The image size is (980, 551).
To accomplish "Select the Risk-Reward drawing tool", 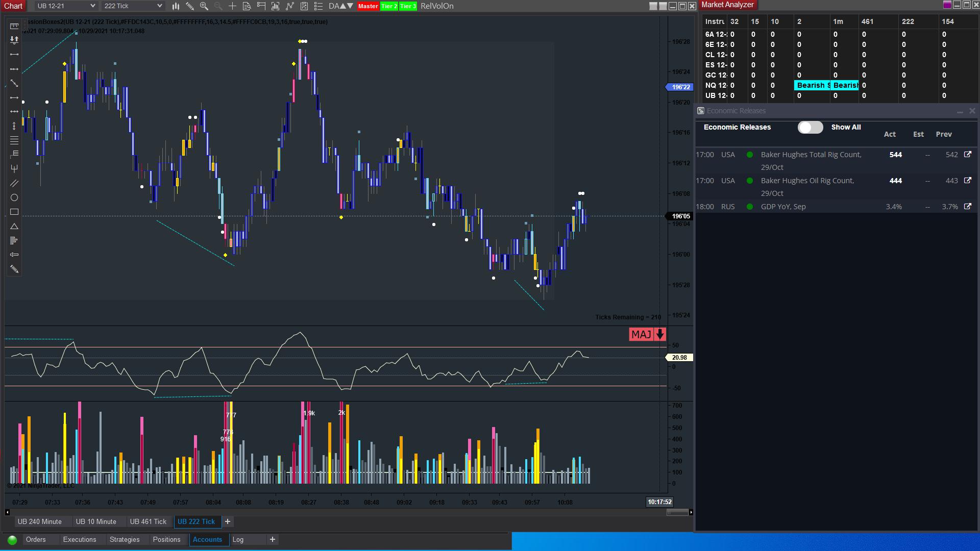I will point(14,40).
